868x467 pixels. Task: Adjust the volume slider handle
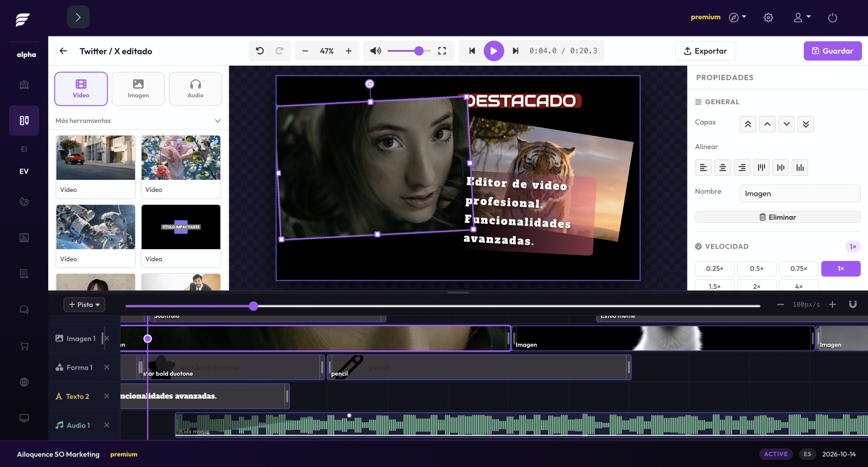tap(419, 51)
